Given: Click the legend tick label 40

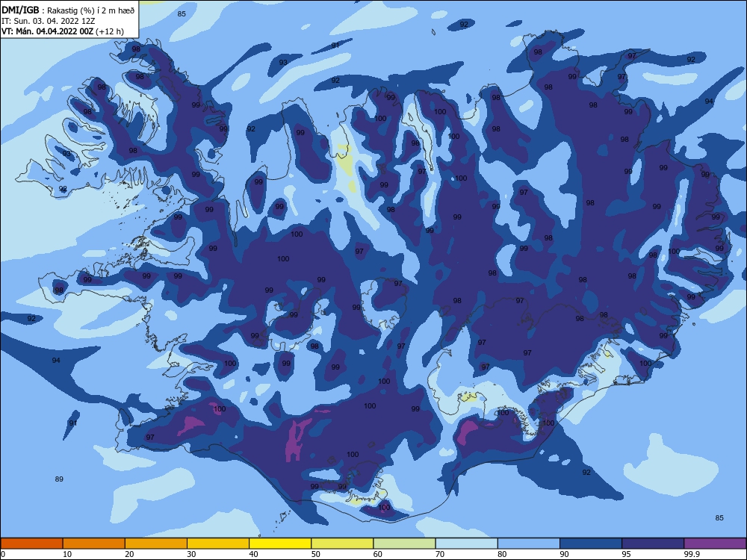Looking at the screenshot, I should (253, 554).
